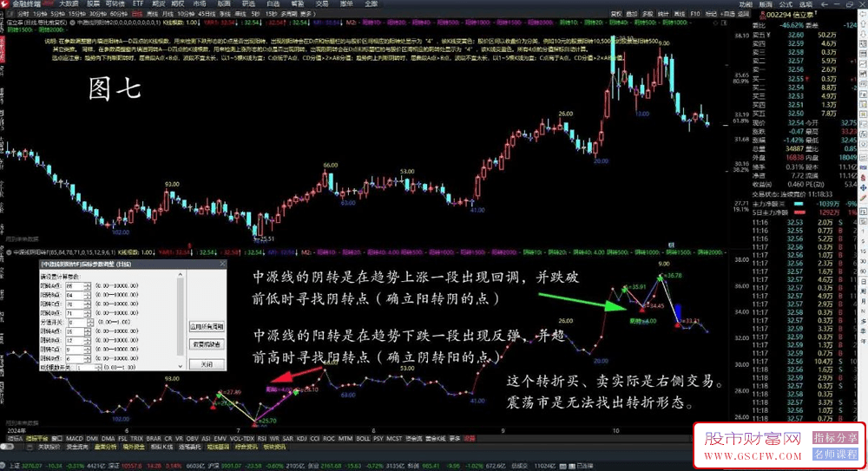The width and height of the screenshot is (868, 471).
Task: Select the OBV indicator tab
Action: click(192, 438)
